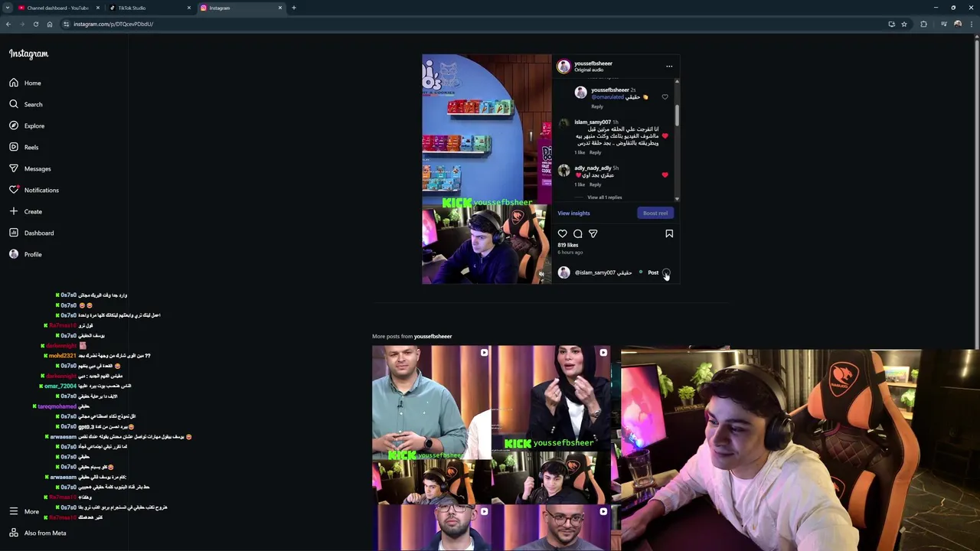Open adly_nady_adly's profile from its username
The image size is (980, 551).
tap(593, 168)
